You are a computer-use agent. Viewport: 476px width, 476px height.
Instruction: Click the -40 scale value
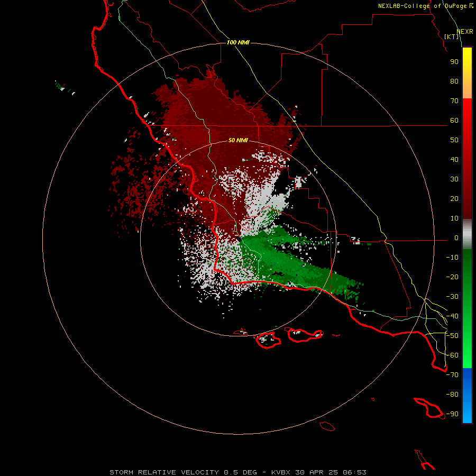(452, 316)
